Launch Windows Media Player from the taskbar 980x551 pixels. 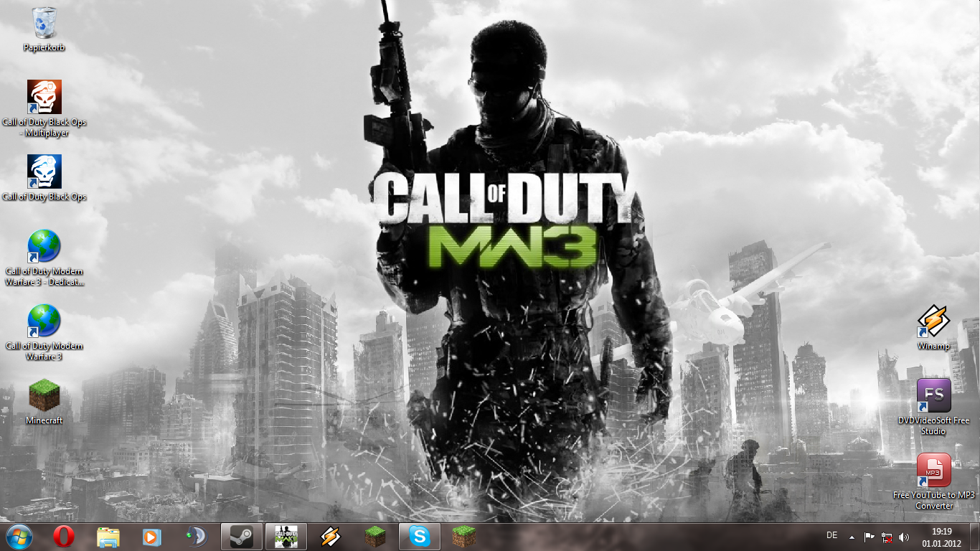coord(152,537)
